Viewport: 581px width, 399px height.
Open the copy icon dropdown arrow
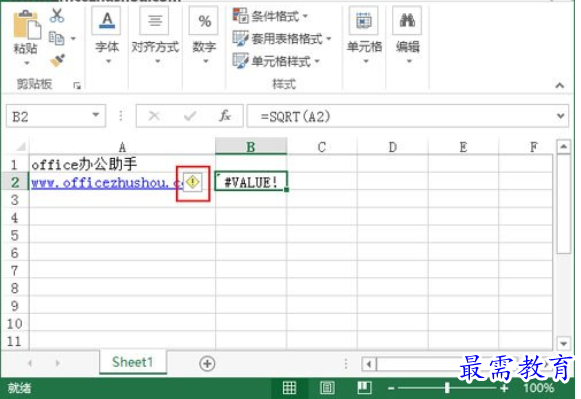pos(73,39)
